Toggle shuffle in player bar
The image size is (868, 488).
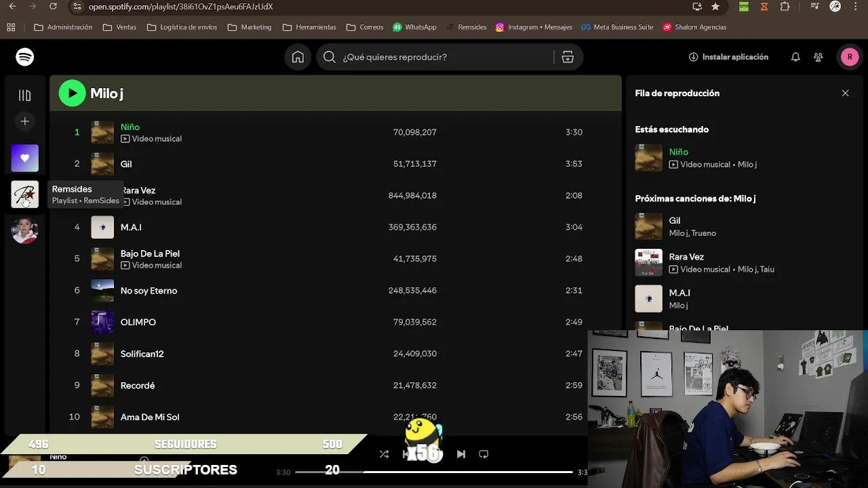click(x=384, y=454)
